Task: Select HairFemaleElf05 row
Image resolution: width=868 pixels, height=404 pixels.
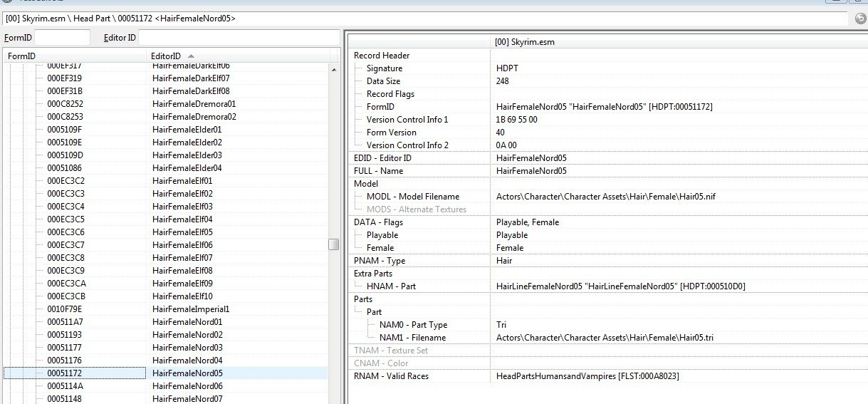Action: tap(166, 232)
